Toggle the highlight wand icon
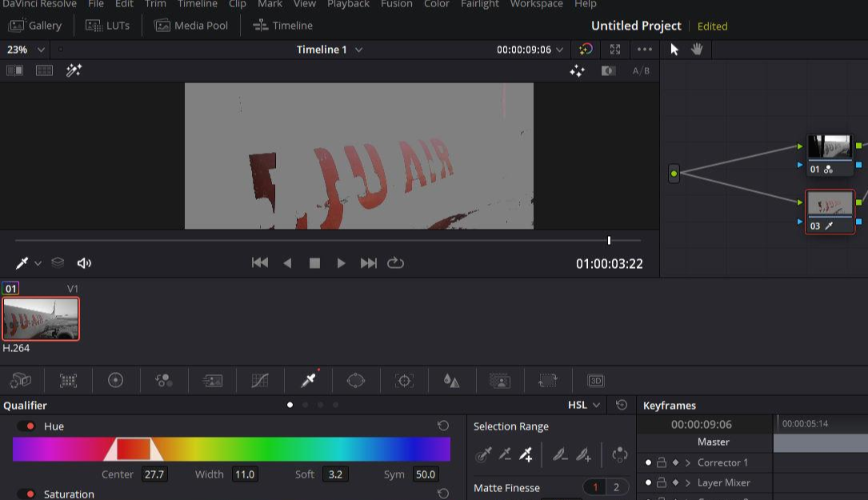The width and height of the screenshot is (868, 500). 74,70
